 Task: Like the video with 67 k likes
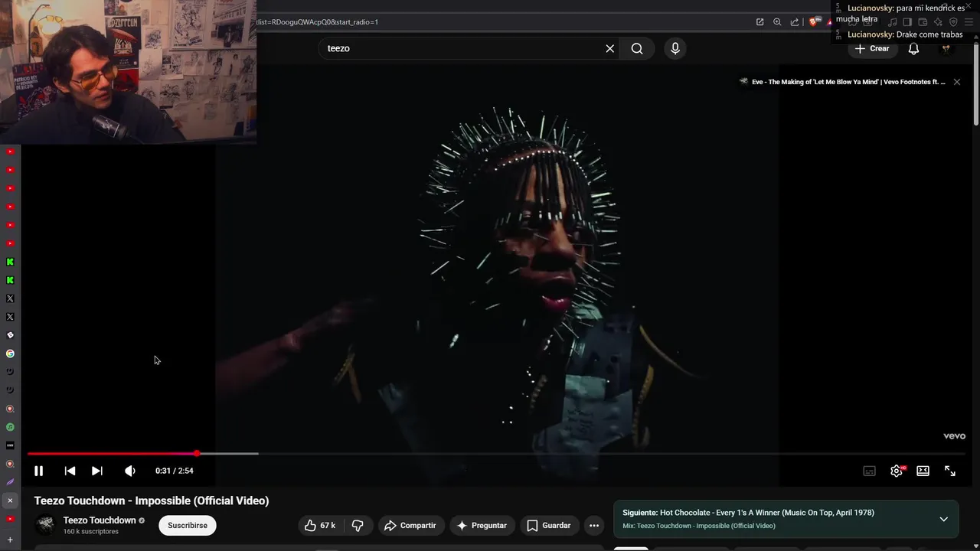pyautogui.click(x=319, y=526)
